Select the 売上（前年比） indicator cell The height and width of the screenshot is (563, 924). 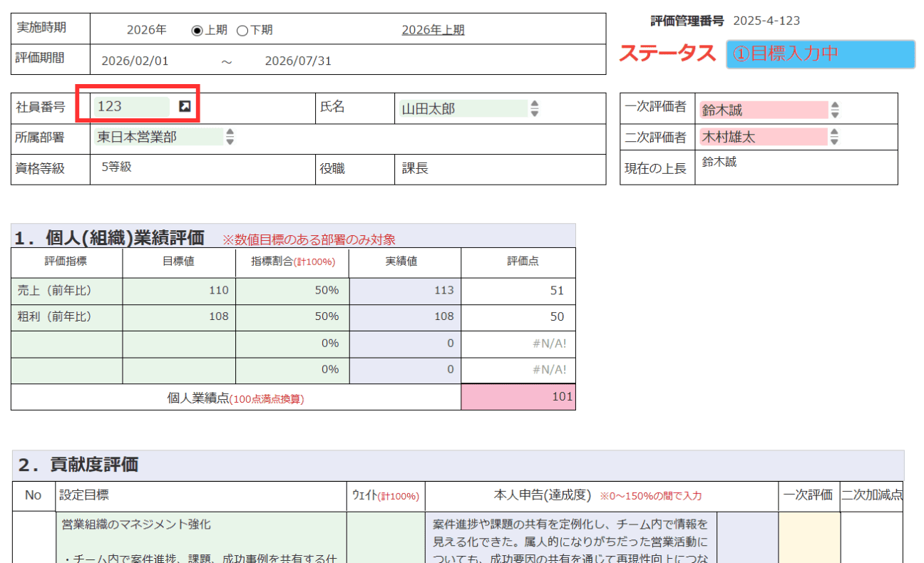(67, 291)
